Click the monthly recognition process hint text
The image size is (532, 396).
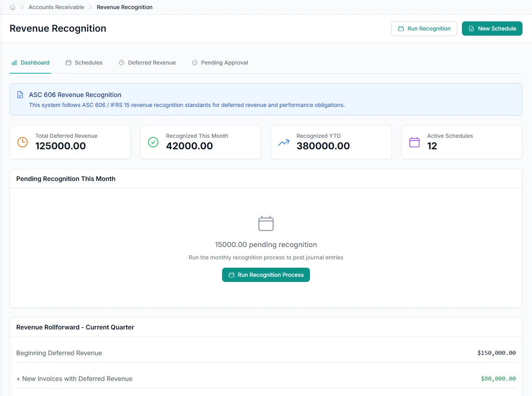click(x=266, y=257)
